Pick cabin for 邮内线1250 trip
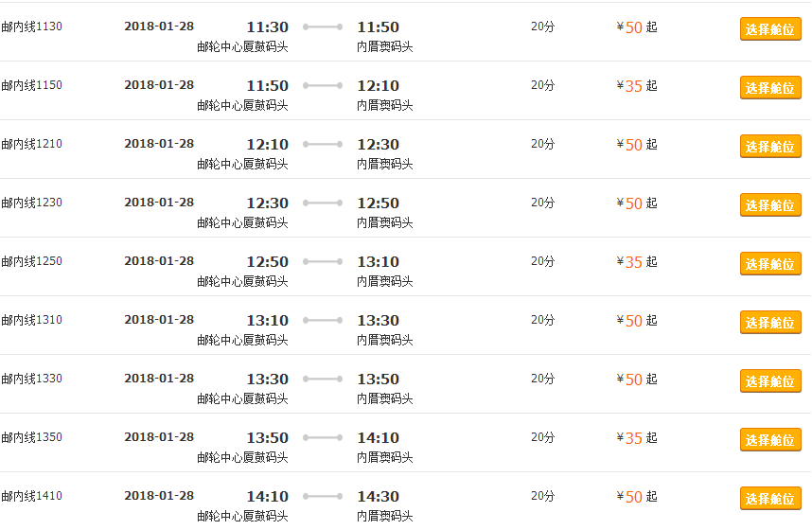Image resolution: width=812 pixels, height=530 pixels. tap(770, 264)
